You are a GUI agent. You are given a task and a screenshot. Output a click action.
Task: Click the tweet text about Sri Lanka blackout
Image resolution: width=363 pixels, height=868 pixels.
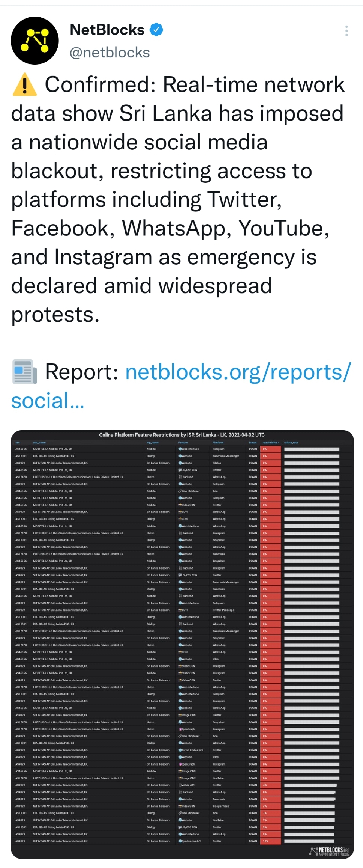tap(178, 199)
